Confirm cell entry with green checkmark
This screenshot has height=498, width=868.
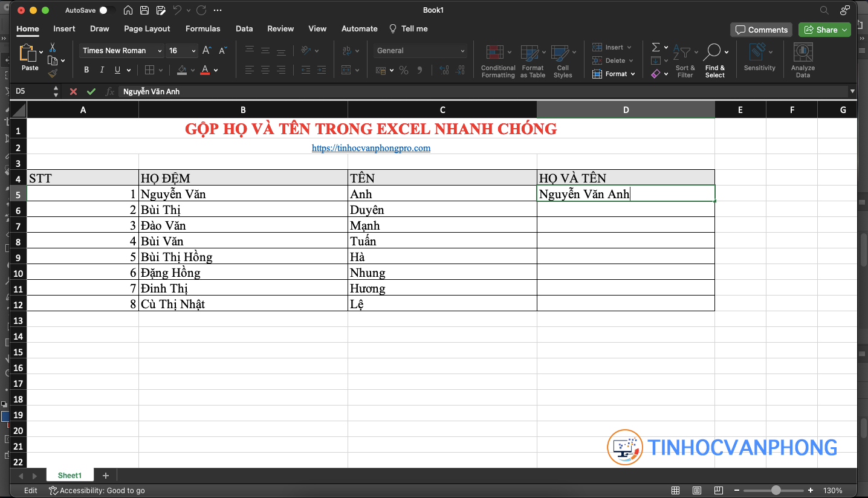(x=91, y=91)
